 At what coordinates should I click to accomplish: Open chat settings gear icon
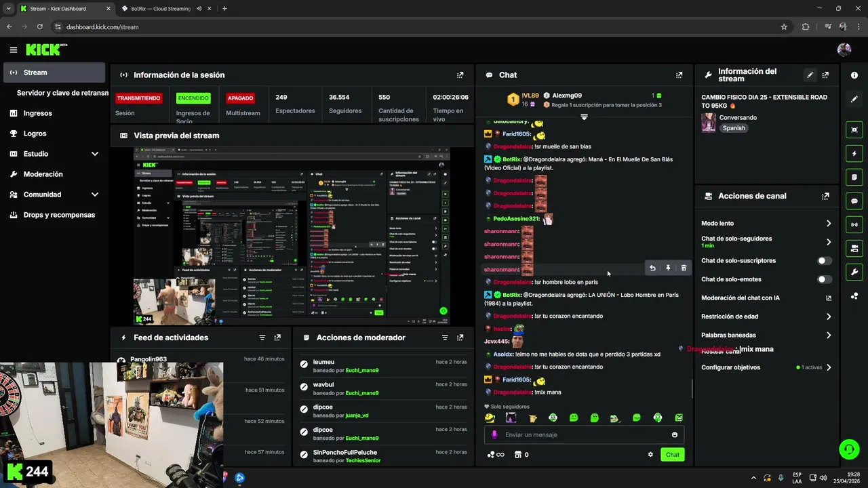(x=650, y=455)
